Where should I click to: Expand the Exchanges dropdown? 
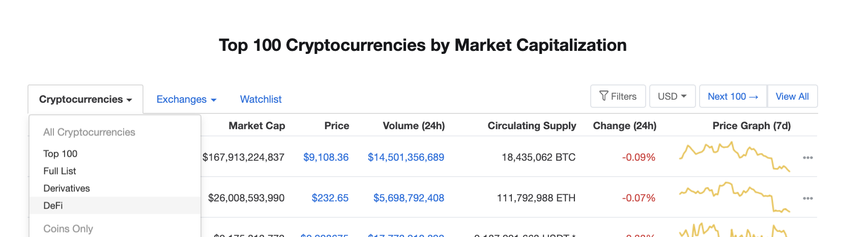point(186,99)
